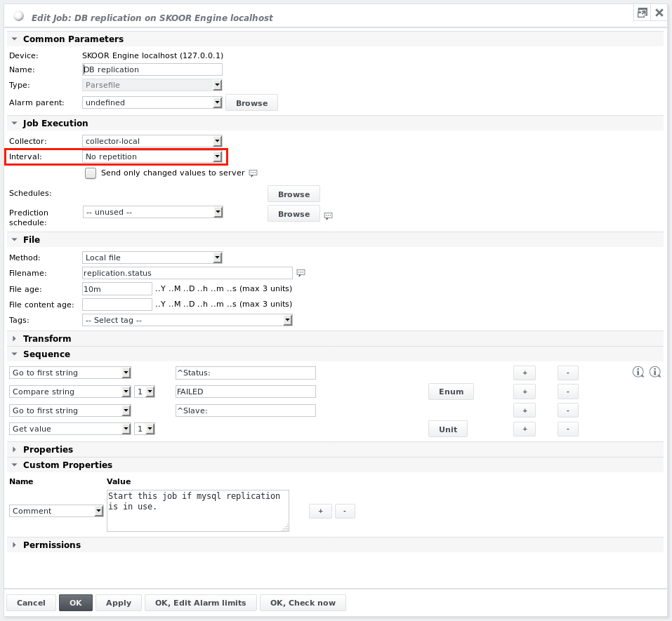Click the 'OK, Check now' button
Viewport: 672px width, 621px height.
tap(303, 602)
